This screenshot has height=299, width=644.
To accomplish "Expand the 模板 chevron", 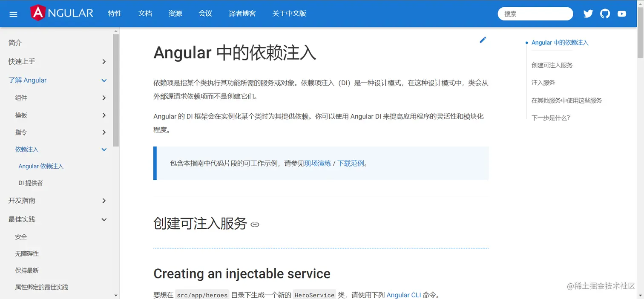I will pos(104,115).
